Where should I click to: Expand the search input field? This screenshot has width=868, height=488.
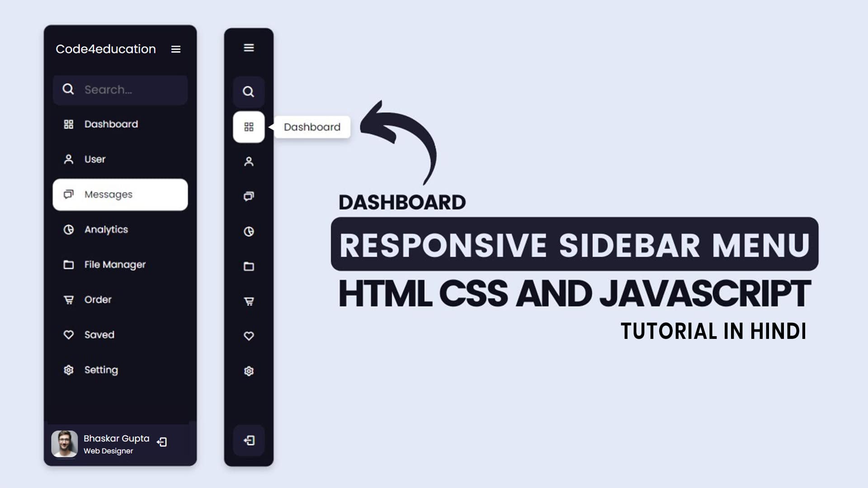click(x=120, y=89)
